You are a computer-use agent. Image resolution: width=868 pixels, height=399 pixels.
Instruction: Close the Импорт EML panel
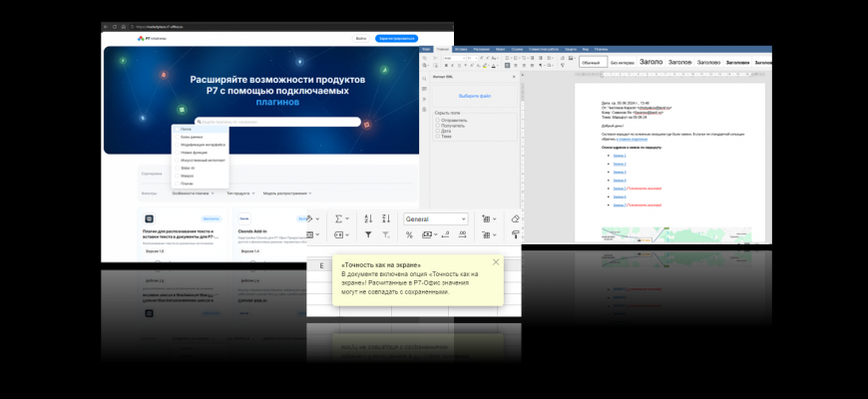click(514, 77)
